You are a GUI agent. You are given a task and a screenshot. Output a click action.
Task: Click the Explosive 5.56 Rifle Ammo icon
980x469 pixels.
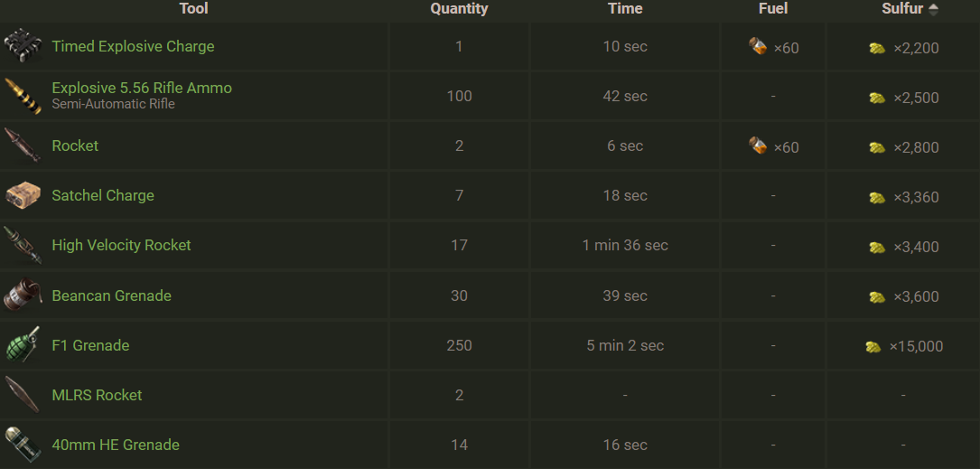pyautogui.click(x=23, y=96)
